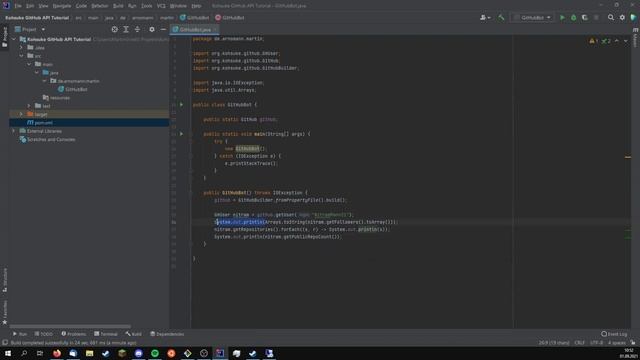
Task: Open the Refactor menu
Action: click(x=100, y=6)
